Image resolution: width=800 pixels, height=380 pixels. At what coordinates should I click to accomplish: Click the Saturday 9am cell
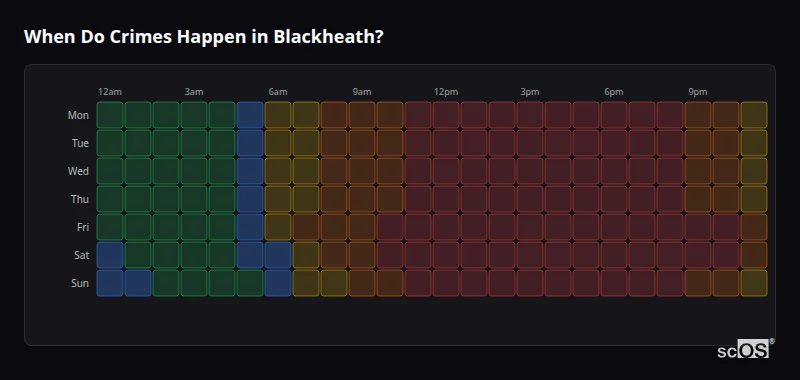pos(362,255)
